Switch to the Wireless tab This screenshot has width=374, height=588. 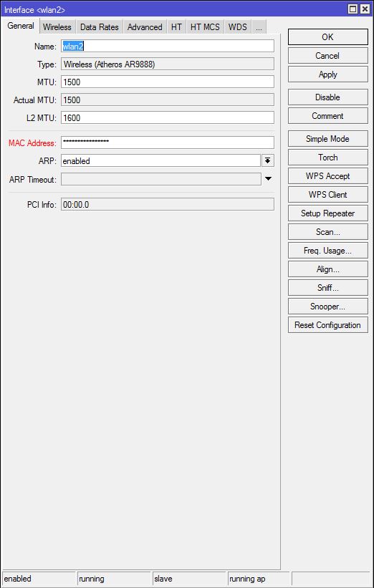57,27
